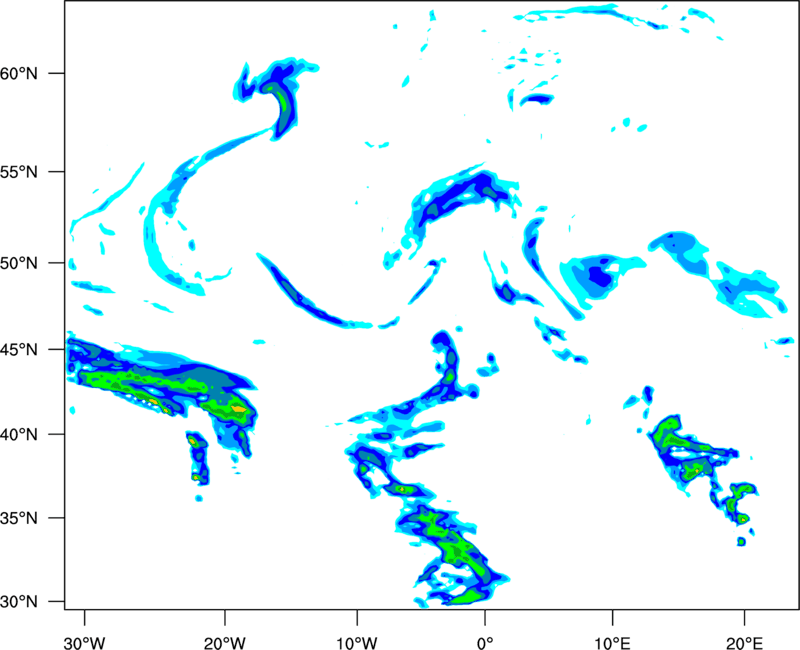Click the 30°N latitude label

(19, 602)
